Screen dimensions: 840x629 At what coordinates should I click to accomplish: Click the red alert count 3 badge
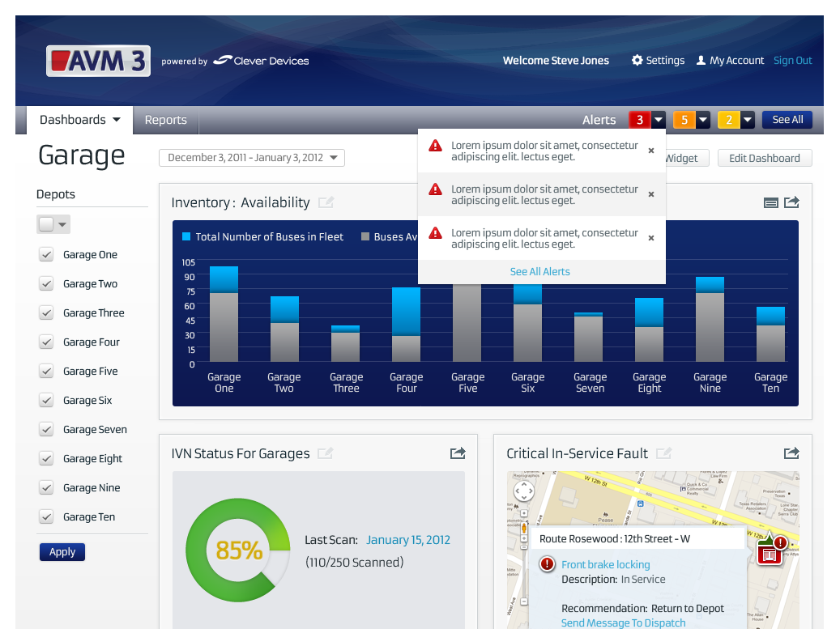640,120
